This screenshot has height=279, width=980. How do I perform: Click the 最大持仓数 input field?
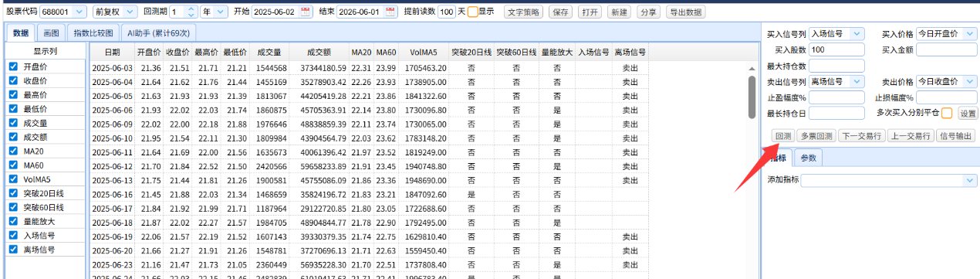click(x=836, y=66)
